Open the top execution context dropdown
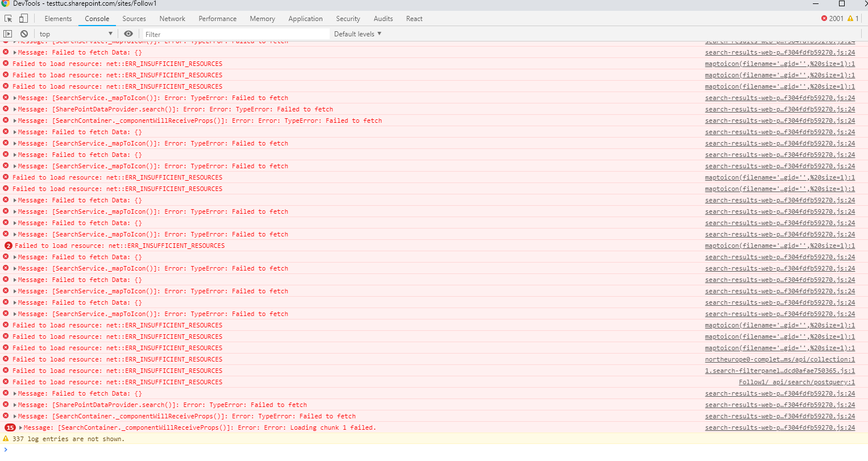Screen dimensions: 868x461 [74, 34]
